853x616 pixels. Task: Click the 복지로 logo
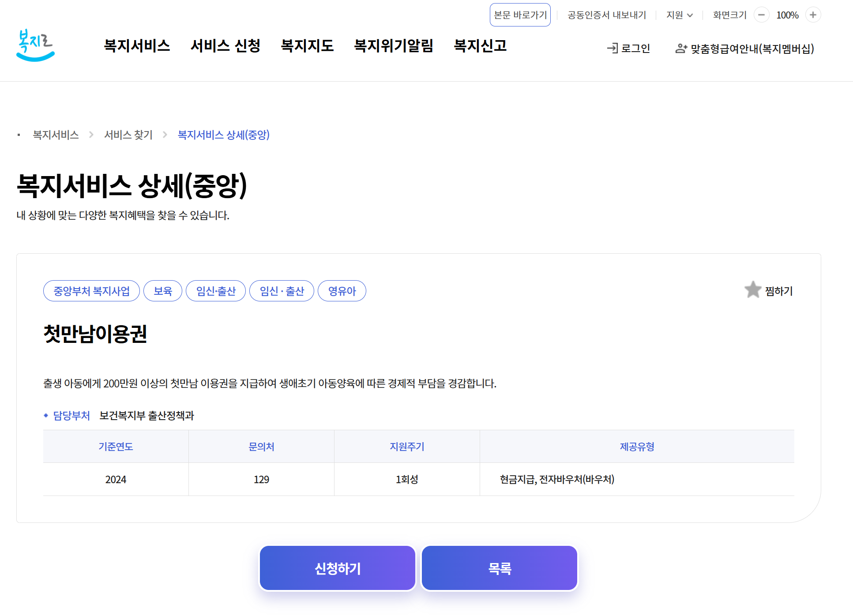coord(35,45)
